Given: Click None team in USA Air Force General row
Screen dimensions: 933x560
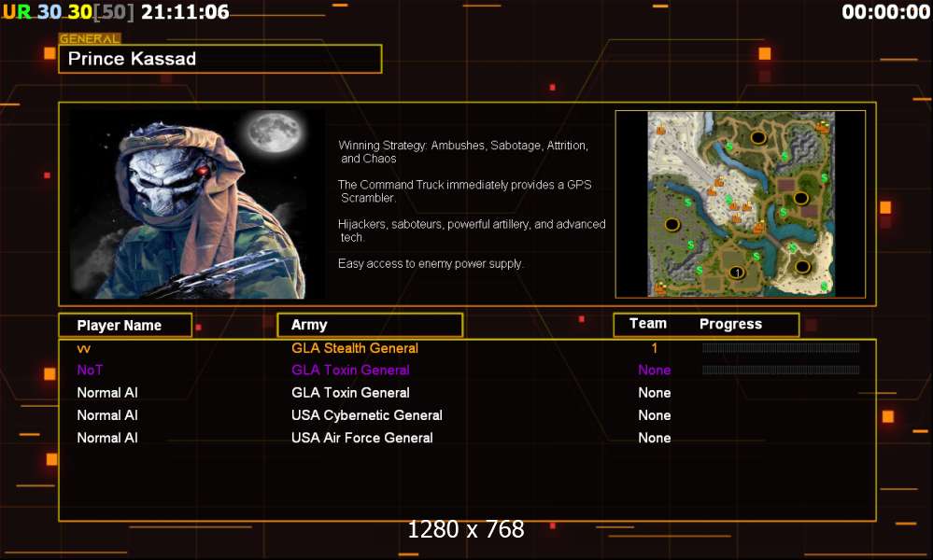Looking at the screenshot, I should (x=655, y=438).
